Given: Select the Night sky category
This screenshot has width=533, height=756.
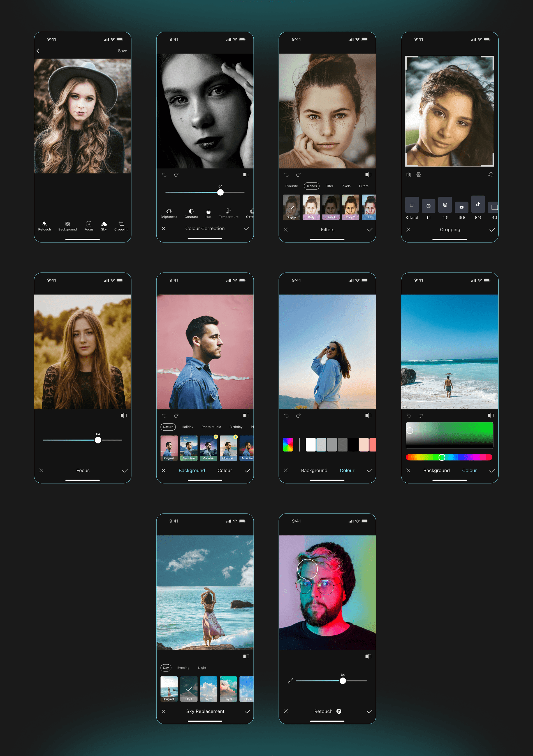Looking at the screenshot, I should tap(202, 668).
